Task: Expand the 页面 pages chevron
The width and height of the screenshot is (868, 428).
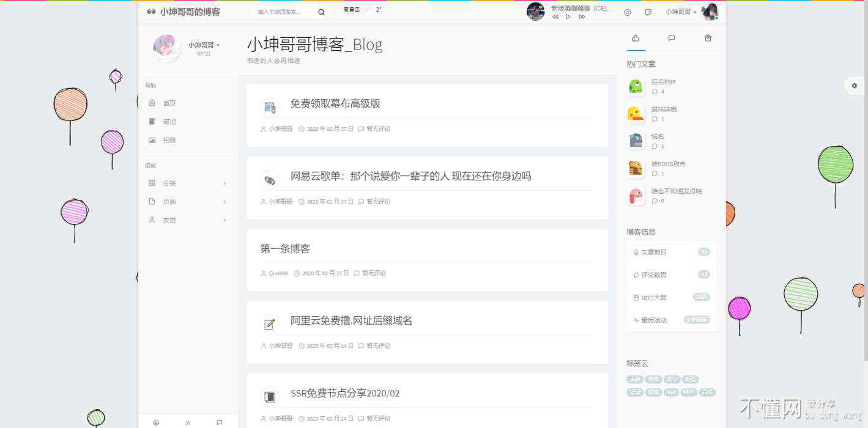Action: click(x=224, y=202)
